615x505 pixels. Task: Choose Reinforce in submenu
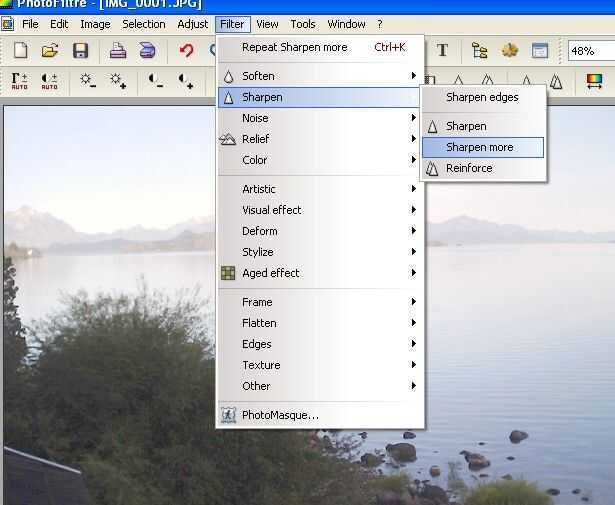pyautogui.click(x=483, y=168)
